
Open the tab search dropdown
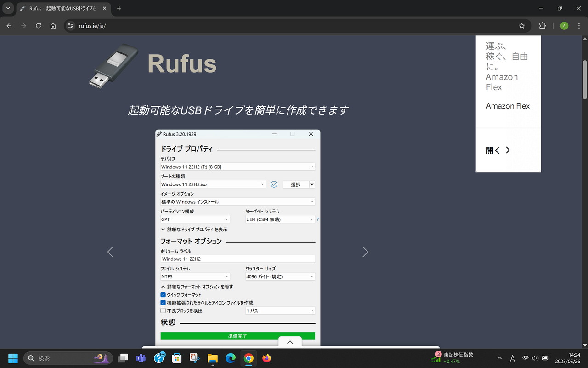pos(8,8)
